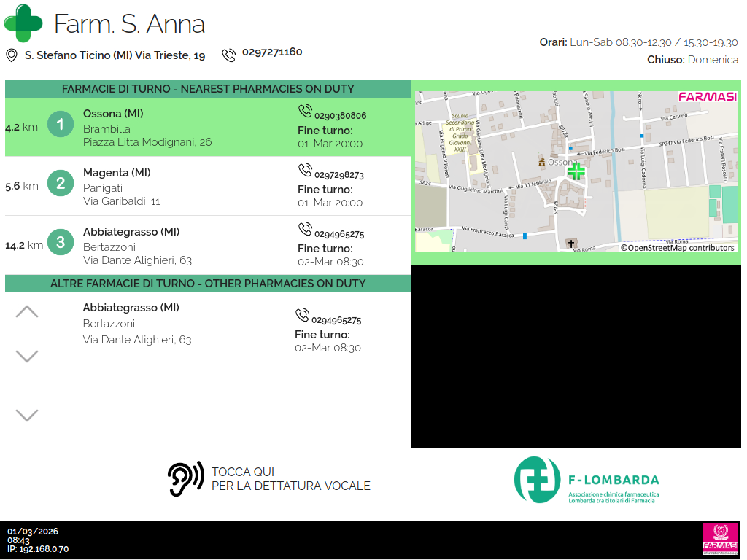
Task: Tap the ear icon for voice dictation
Action: pyautogui.click(x=185, y=479)
